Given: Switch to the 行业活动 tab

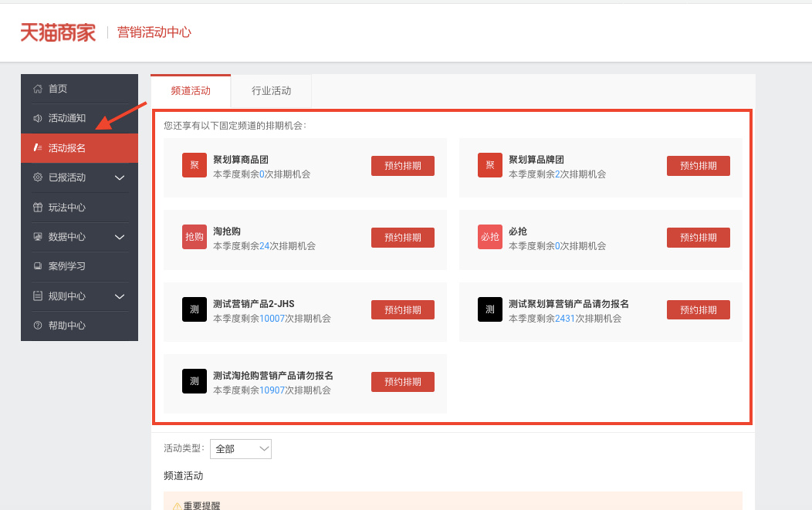Looking at the screenshot, I should pos(272,91).
